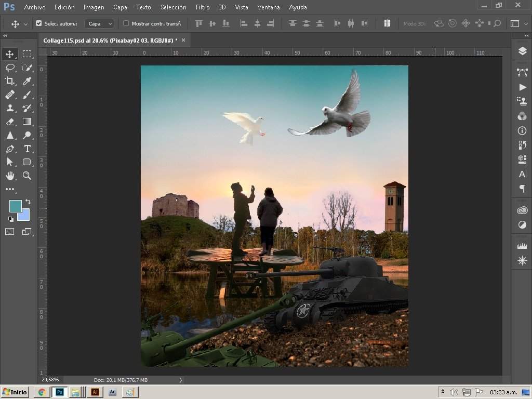The width and height of the screenshot is (532, 399).
Task: Open the Edición menu
Action: click(x=64, y=7)
